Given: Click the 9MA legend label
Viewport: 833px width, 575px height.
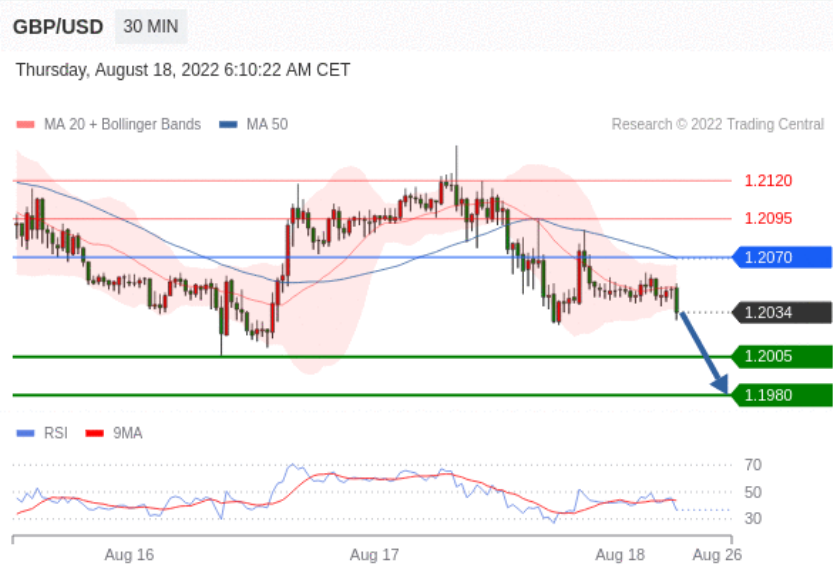Looking at the screenshot, I should click(x=128, y=434).
